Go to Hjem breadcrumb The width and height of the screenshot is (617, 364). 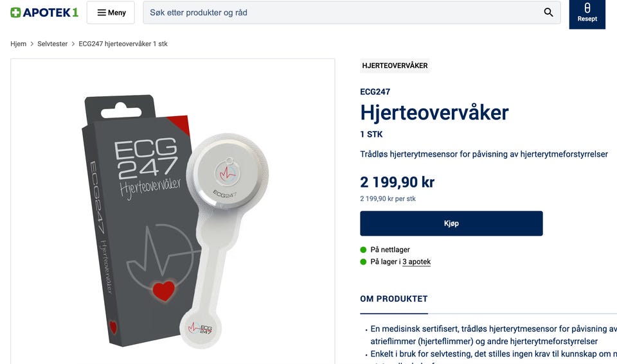click(x=19, y=44)
